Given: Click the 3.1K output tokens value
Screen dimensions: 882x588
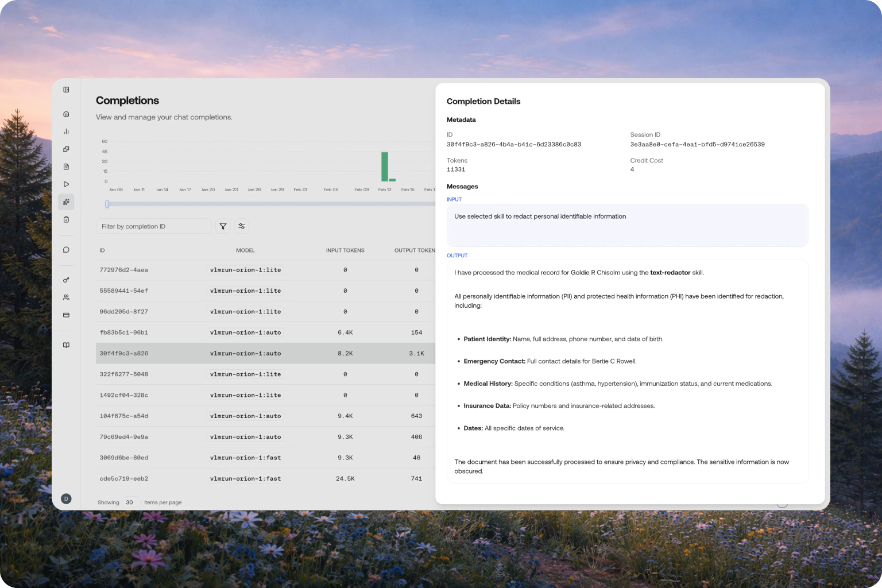Looking at the screenshot, I should (x=416, y=354).
